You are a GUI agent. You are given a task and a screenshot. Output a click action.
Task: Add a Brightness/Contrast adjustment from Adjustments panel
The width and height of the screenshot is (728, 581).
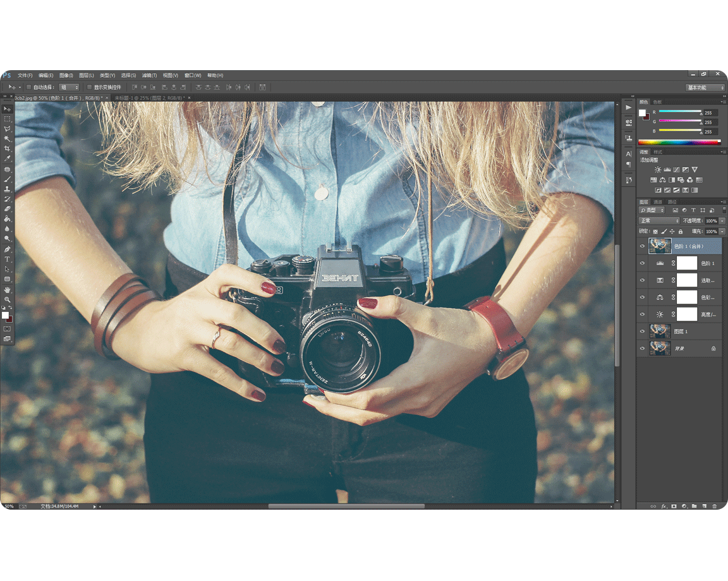click(657, 170)
